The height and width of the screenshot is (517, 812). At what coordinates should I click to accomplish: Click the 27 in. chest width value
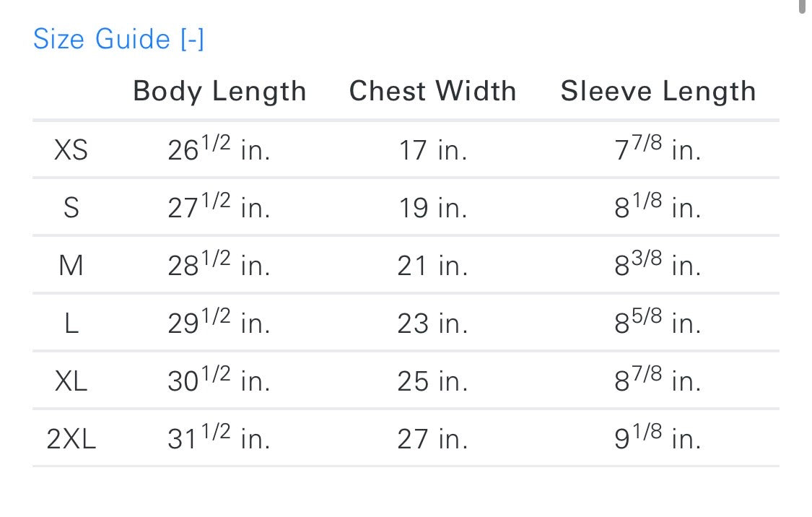click(x=432, y=439)
